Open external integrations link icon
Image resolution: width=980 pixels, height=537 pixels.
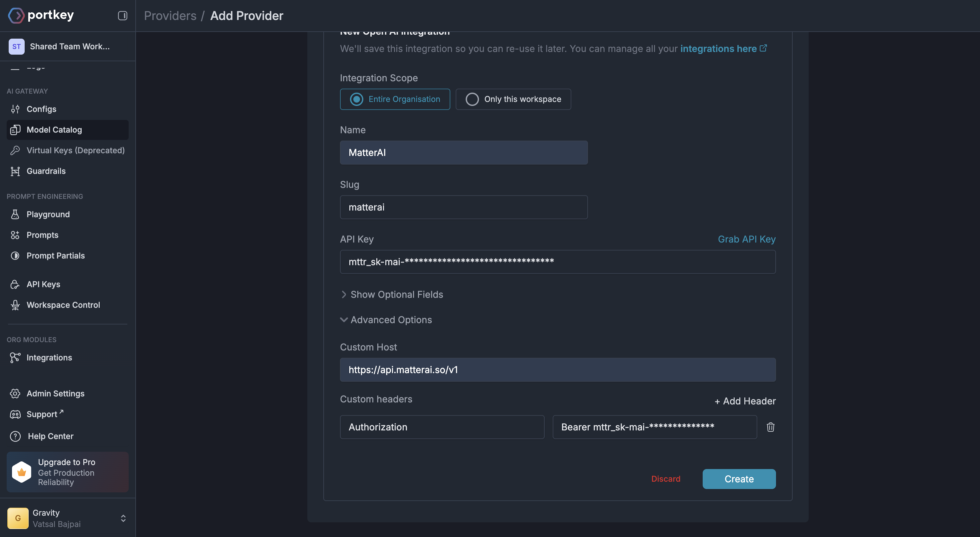click(x=763, y=48)
